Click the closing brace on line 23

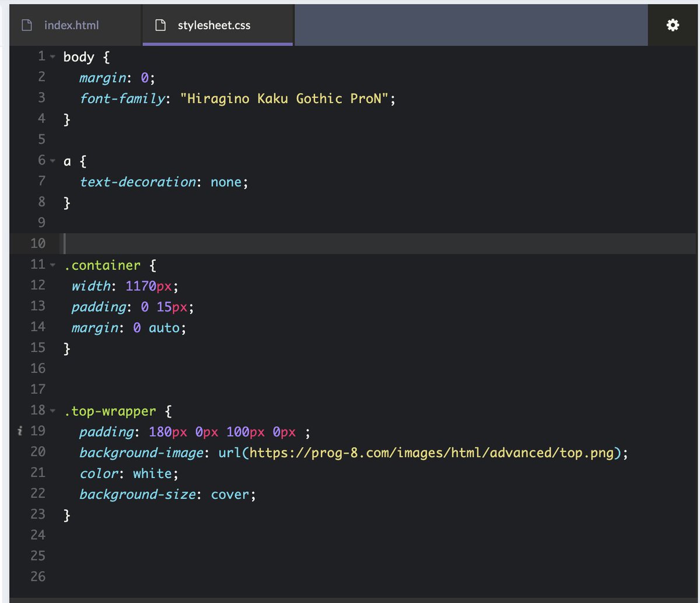pos(67,515)
